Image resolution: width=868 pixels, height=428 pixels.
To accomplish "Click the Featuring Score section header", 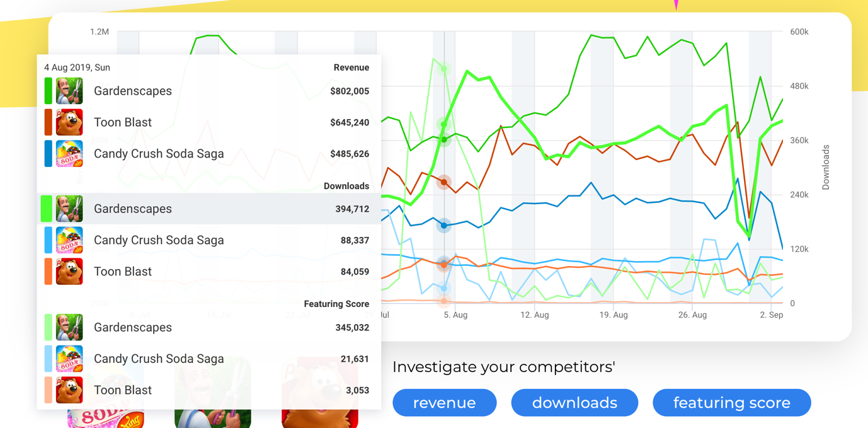I will click(x=336, y=304).
